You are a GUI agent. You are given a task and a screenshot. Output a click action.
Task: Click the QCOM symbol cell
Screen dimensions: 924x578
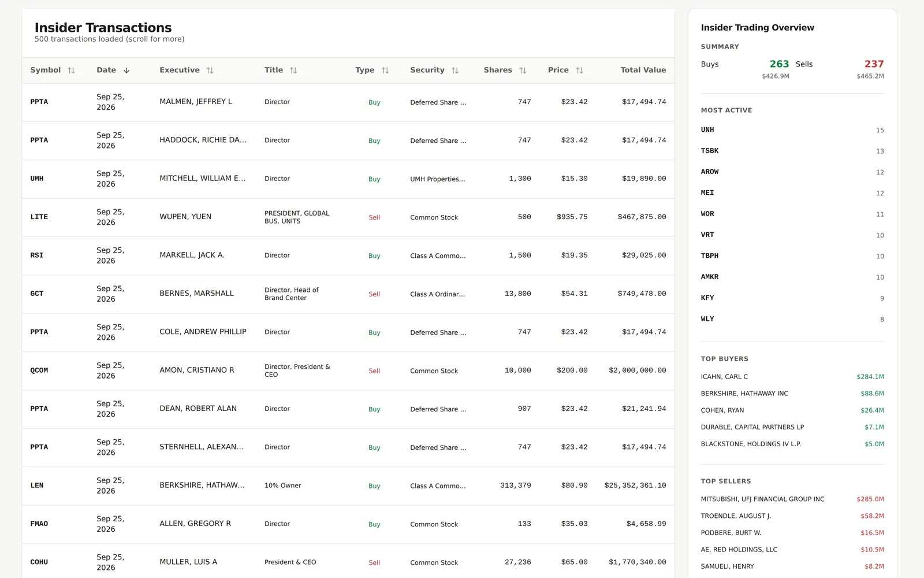click(x=39, y=370)
